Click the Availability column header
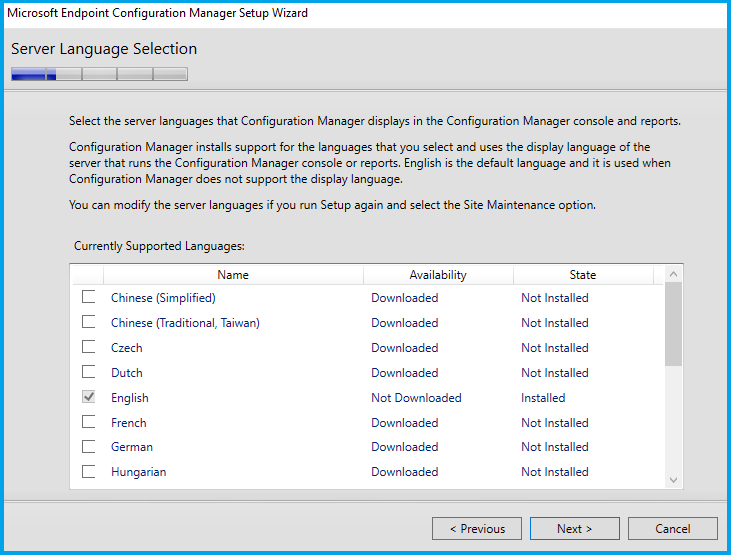This screenshot has height=555, width=731. click(x=438, y=275)
